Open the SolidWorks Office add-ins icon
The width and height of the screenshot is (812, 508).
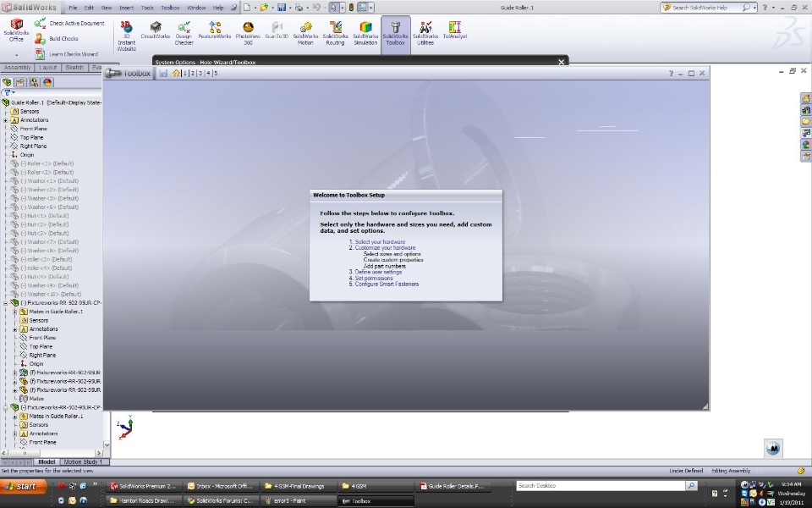coord(16,30)
